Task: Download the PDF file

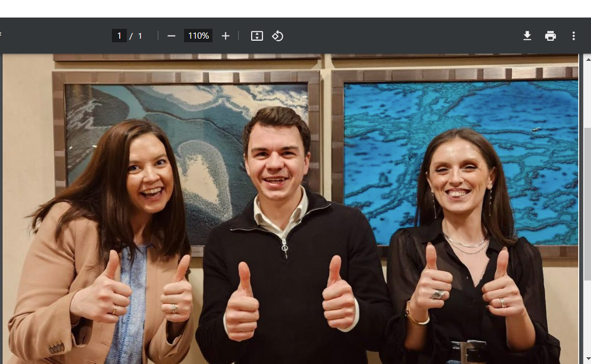Action: (x=527, y=36)
